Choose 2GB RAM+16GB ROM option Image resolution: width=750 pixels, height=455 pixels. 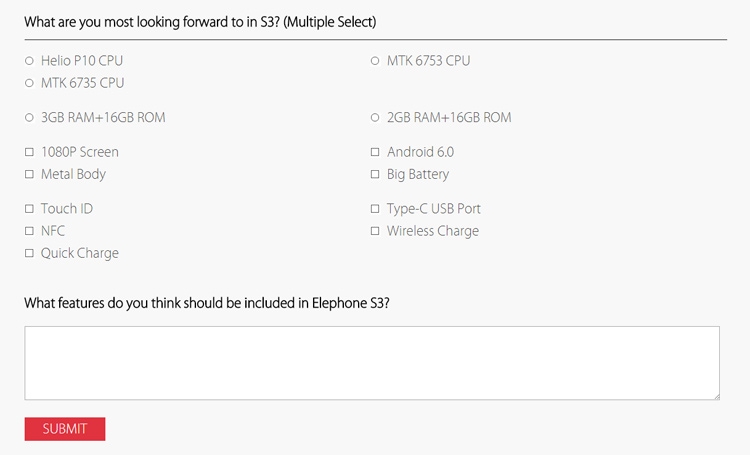point(375,118)
